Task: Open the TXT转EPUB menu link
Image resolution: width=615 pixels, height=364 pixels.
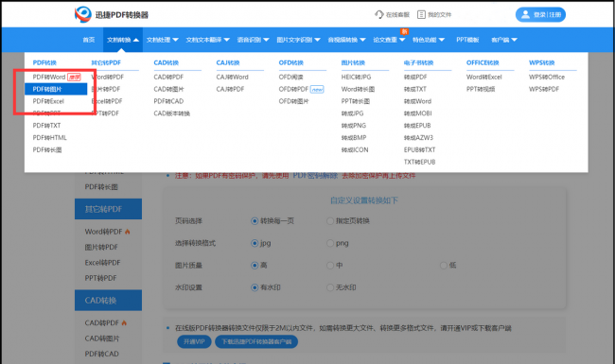Action: pos(420,163)
